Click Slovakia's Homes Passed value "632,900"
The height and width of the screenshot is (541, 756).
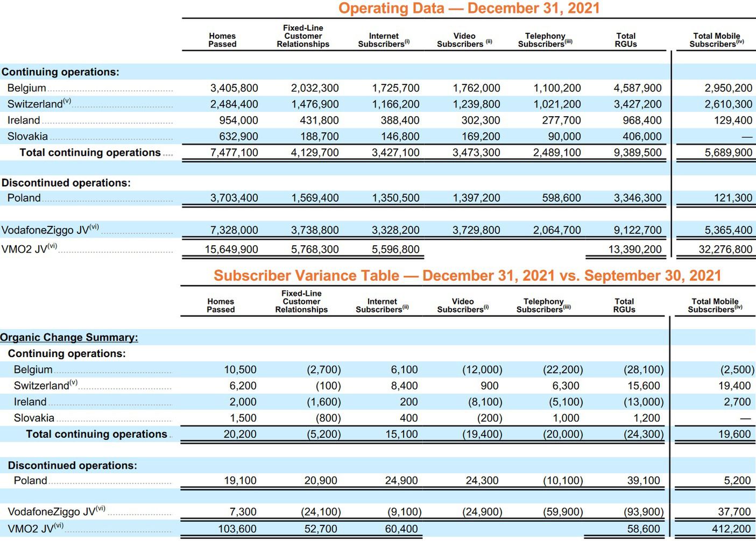coord(238,136)
